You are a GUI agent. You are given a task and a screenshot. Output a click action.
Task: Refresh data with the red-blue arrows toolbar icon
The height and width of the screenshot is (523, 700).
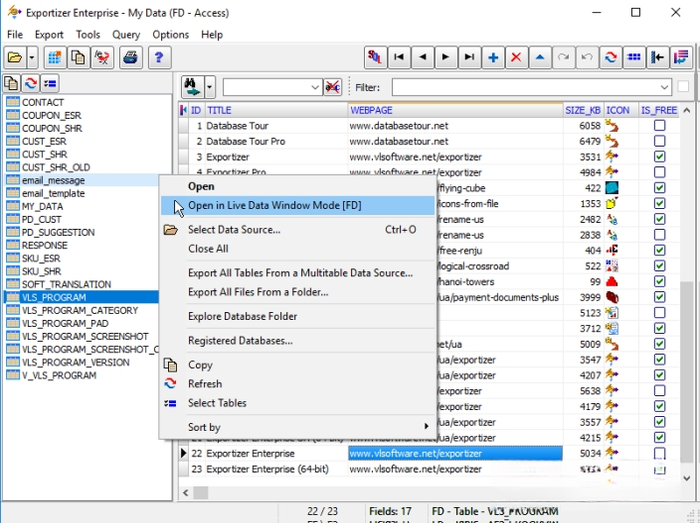(x=611, y=57)
